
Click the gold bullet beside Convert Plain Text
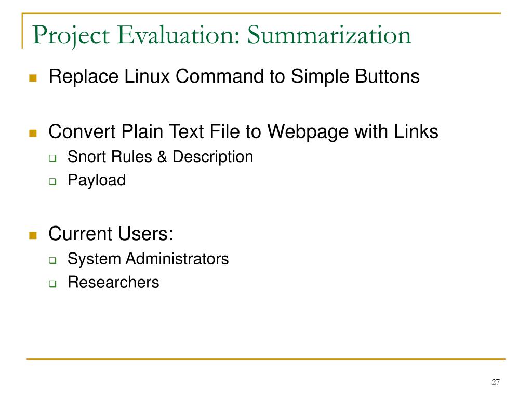click(x=33, y=133)
